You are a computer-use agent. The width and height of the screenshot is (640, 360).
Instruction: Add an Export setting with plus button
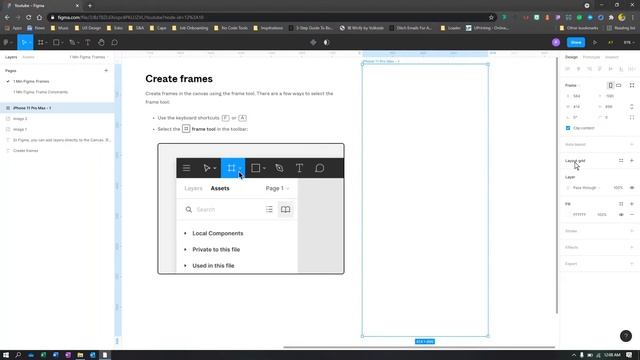tap(632, 264)
